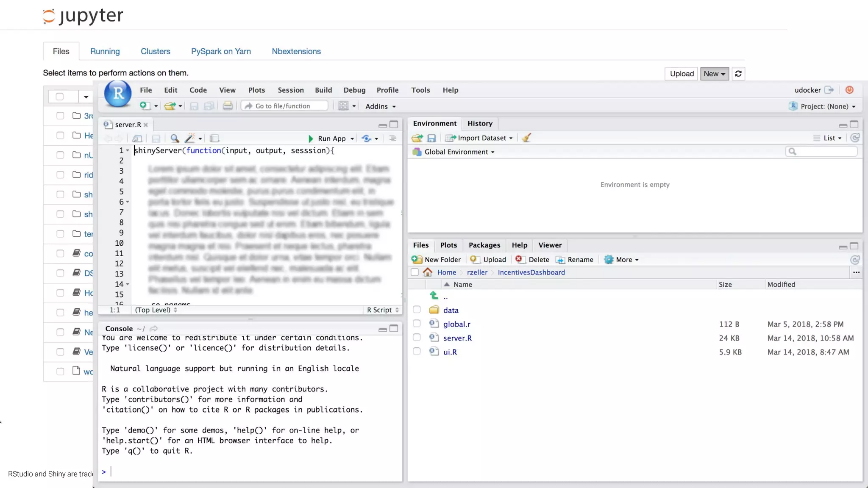The height and width of the screenshot is (488, 868).
Task: Click the open file folder icon in toolbar
Action: [170, 106]
